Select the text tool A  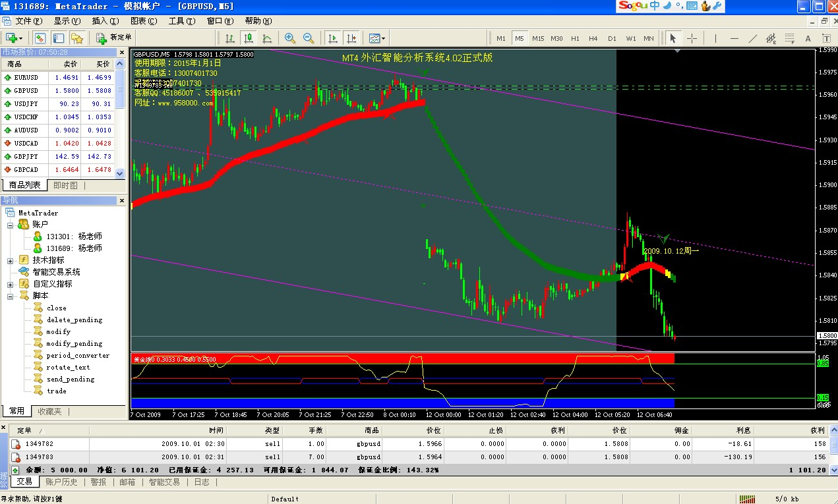tap(809, 38)
